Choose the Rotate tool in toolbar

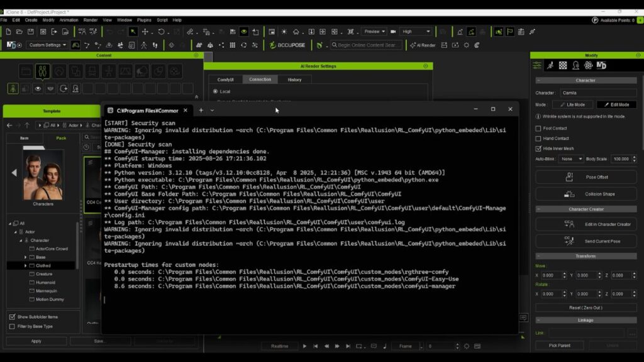coord(161,31)
